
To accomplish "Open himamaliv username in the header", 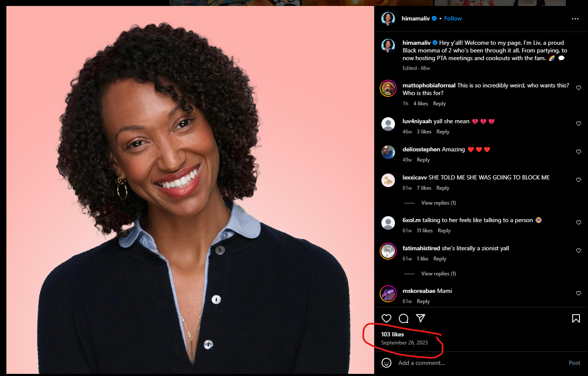I will click(x=415, y=18).
